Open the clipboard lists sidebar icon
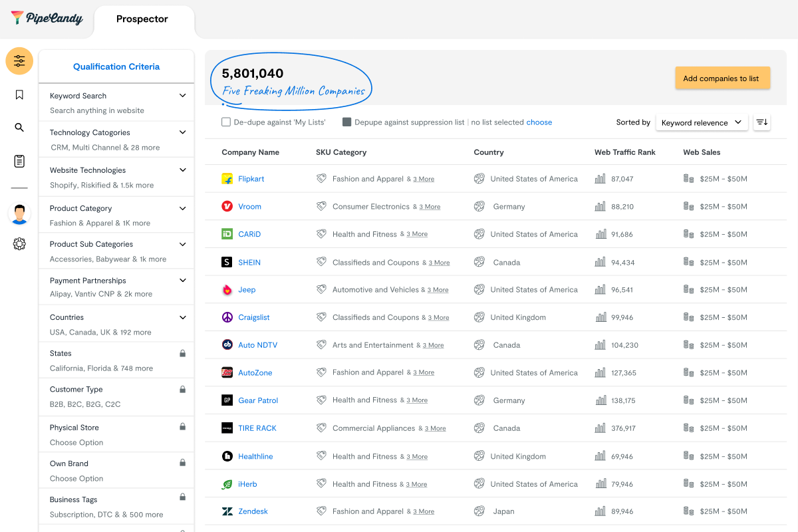Viewport: 798px width, 532px height. click(x=19, y=161)
